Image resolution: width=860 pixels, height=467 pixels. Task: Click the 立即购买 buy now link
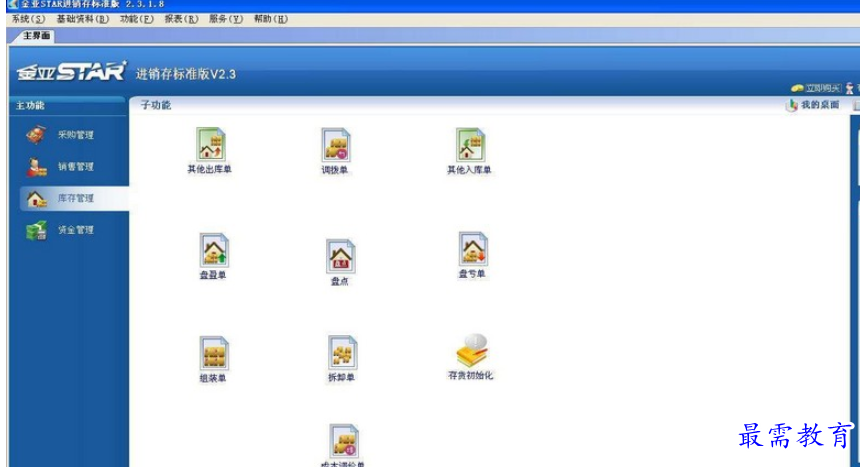click(823, 88)
